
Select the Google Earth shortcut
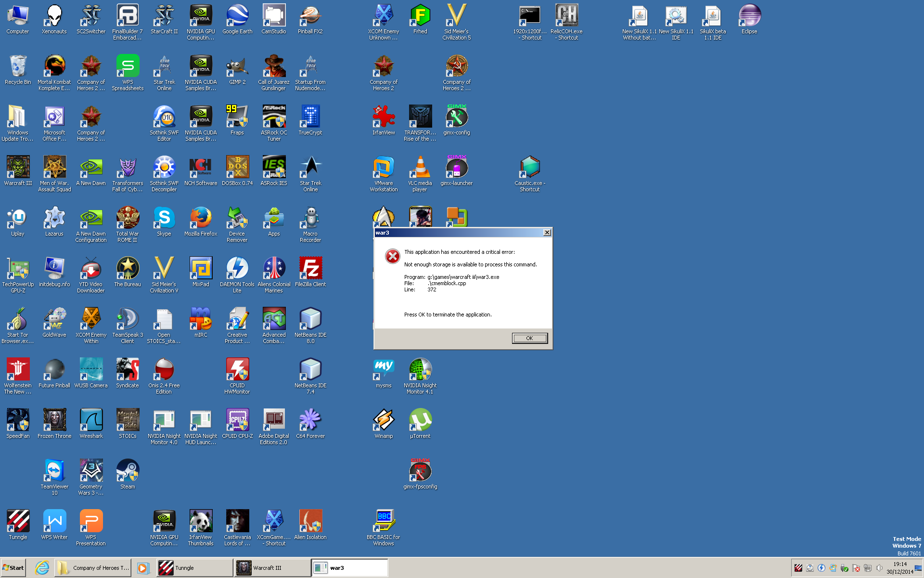point(237,16)
